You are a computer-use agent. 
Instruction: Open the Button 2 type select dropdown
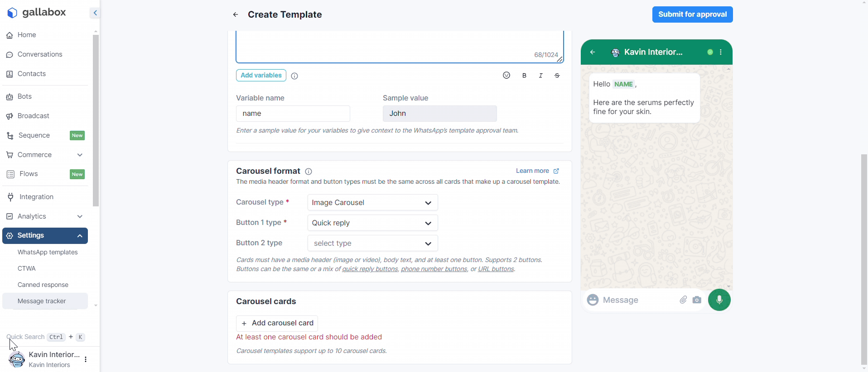click(372, 243)
